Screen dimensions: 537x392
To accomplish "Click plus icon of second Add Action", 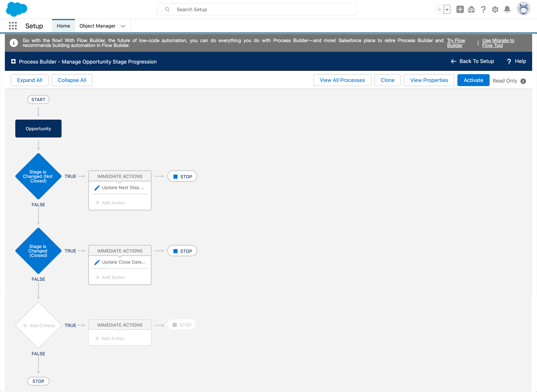I will click(x=97, y=277).
